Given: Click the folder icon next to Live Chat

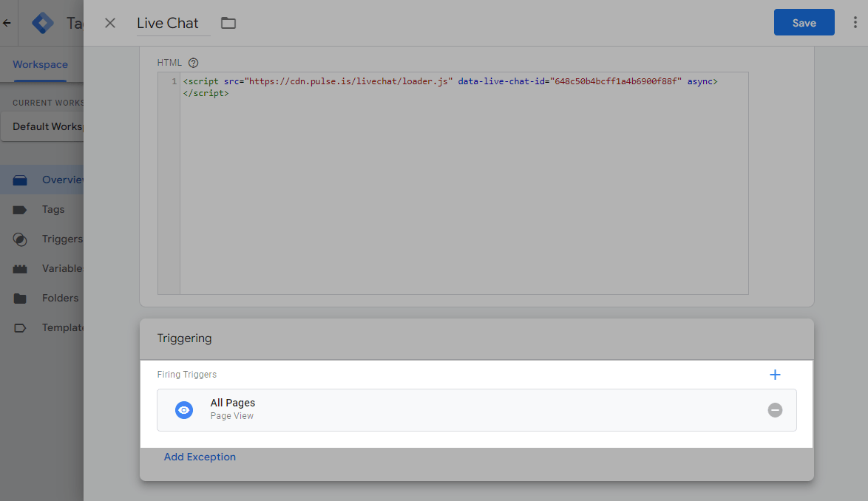Looking at the screenshot, I should click(x=228, y=23).
